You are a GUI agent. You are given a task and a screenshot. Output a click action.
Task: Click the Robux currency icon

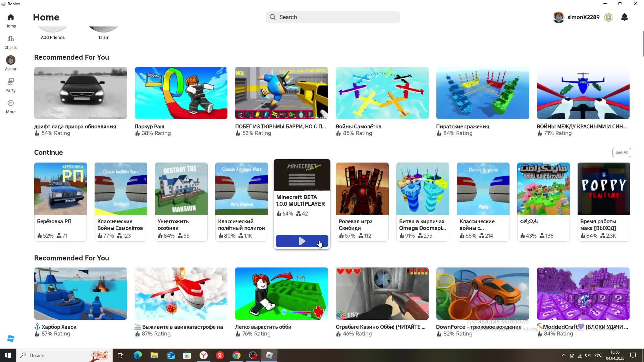pos(608,17)
